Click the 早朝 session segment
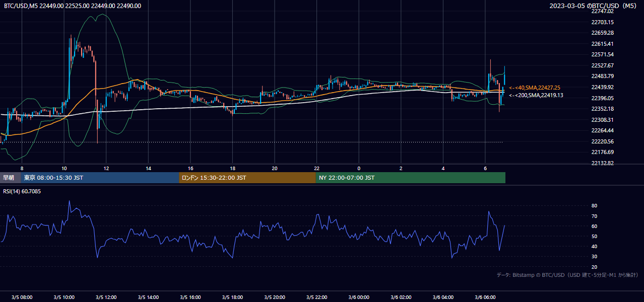Screen dimensions: 644x302 pos(10,178)
